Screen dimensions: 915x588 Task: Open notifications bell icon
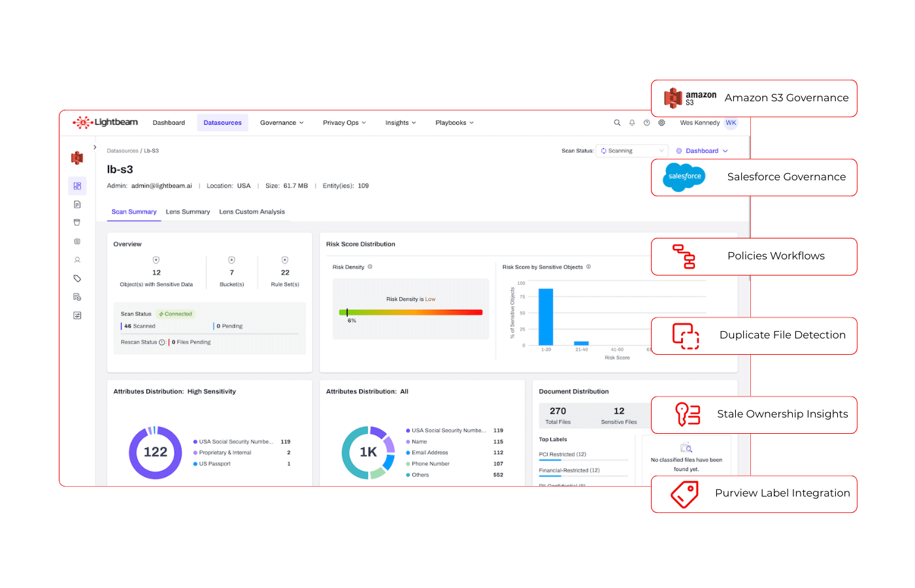[x=632, y=123]
